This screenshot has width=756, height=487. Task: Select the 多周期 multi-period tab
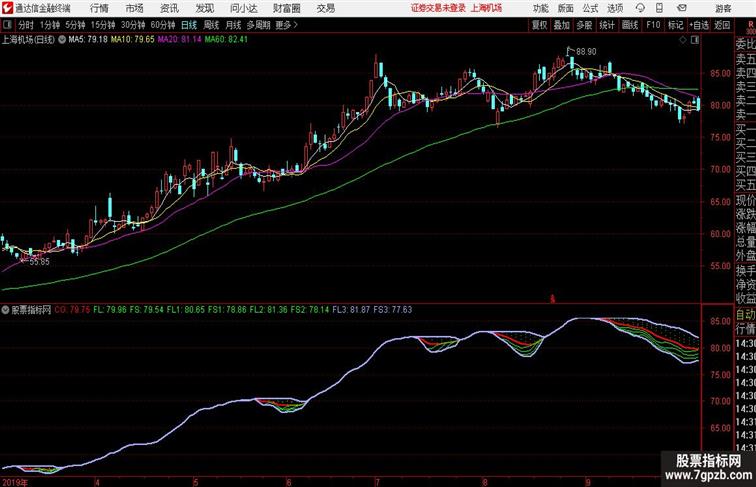[x=258, y=25]
